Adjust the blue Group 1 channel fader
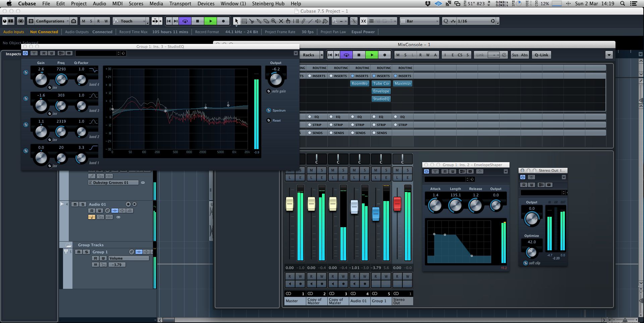This screenshot has height=323, width=644. 376,214
